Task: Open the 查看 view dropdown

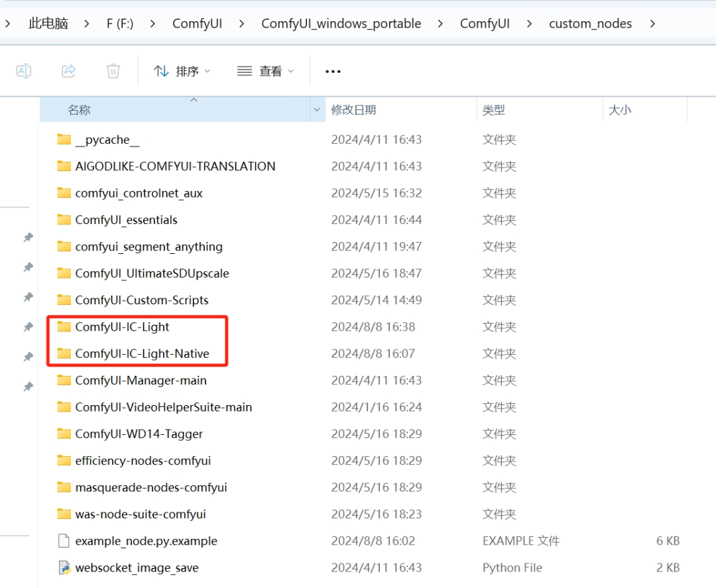Action: coord(265,71)
